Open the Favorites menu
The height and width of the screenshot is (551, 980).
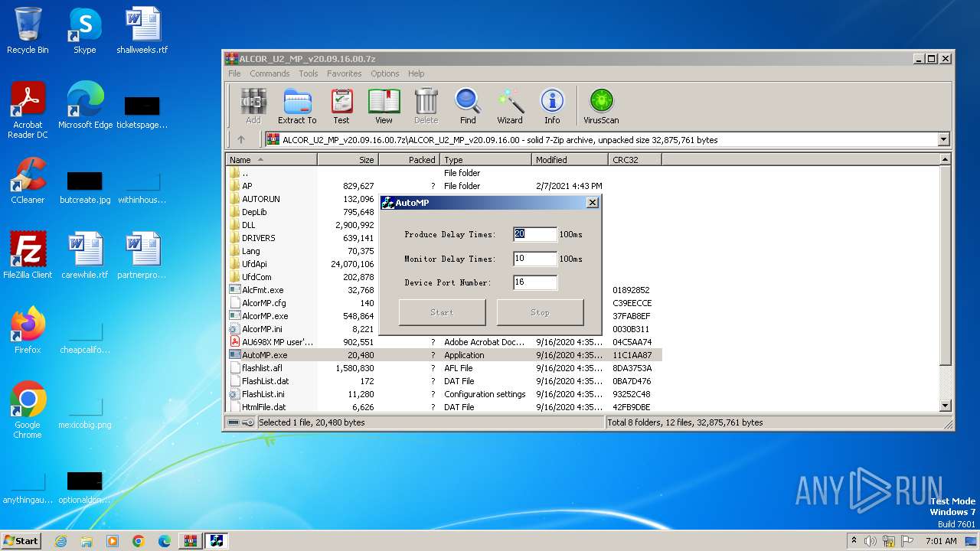click(344, 73)
